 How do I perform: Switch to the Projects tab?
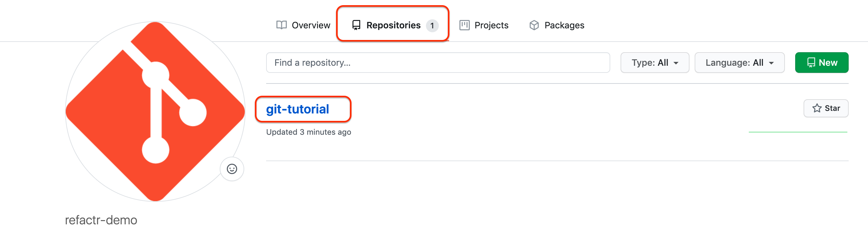point(491,25)
